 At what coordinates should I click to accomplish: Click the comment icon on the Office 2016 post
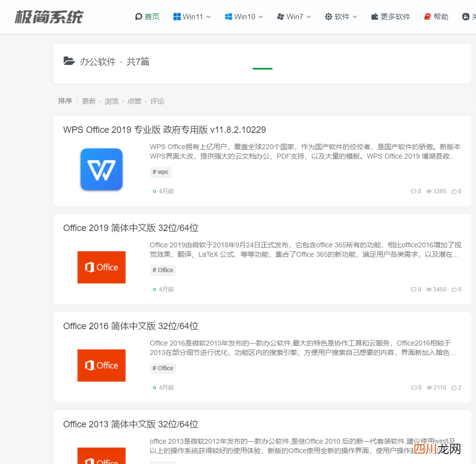[414, 388]
